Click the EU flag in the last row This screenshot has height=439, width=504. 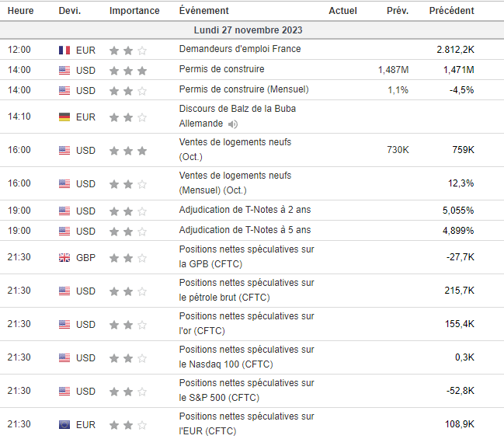[x=64, y=425]
